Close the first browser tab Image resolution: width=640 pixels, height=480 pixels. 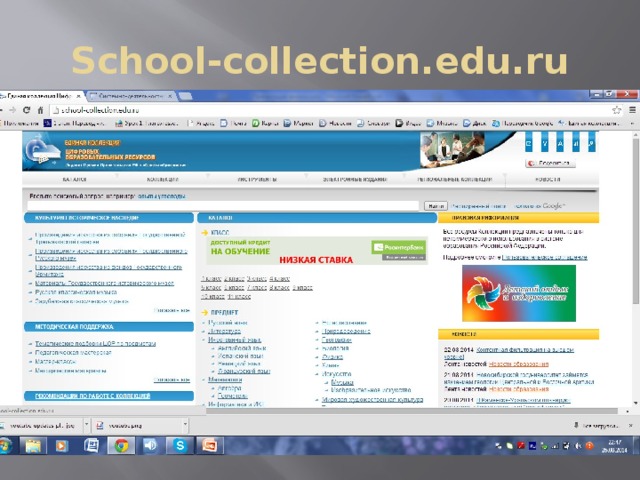click(x=78, y=96)
